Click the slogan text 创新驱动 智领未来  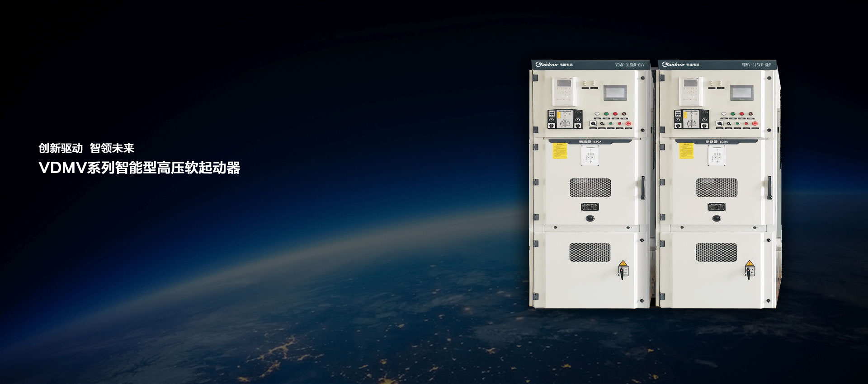tap(86, 148)
